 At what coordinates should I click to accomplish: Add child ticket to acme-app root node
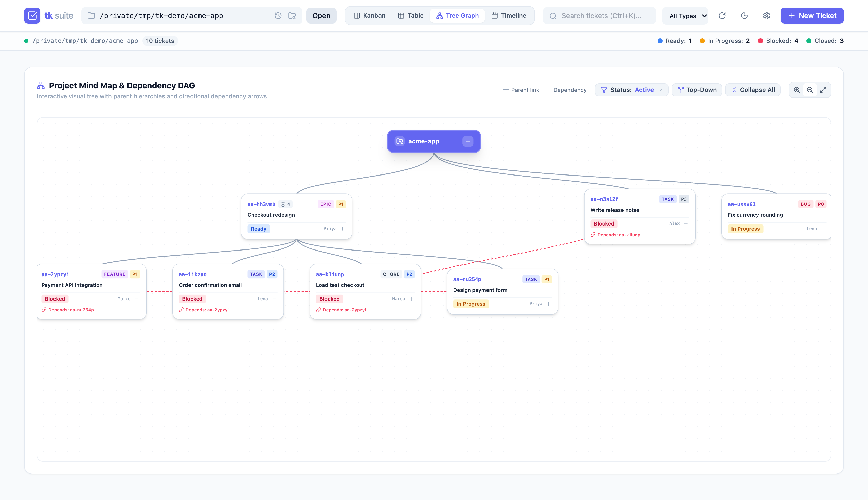click(x=468, y=141)
